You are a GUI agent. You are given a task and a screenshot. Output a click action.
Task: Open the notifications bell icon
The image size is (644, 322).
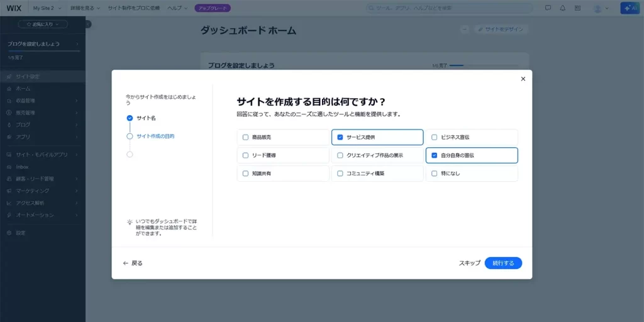pos(562,8)
